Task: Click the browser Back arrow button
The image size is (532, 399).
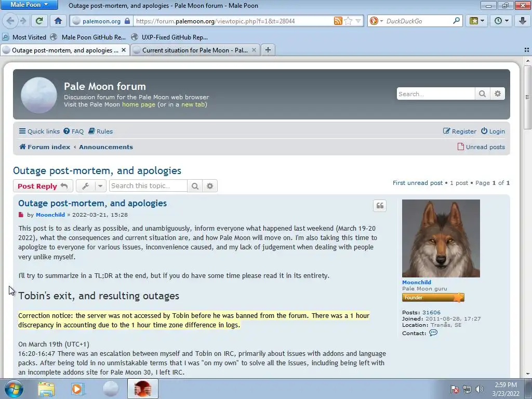Action: (x=10, y=21)
